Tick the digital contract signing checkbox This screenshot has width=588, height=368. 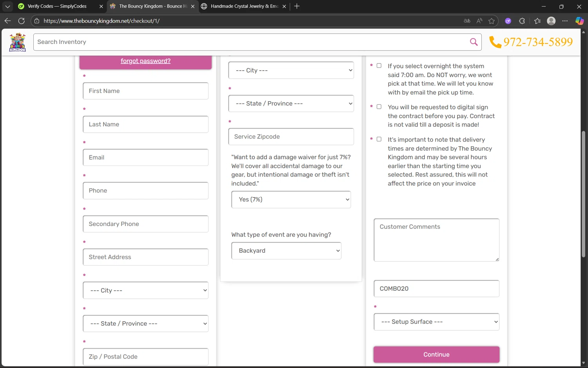click(x=379, y=107)
